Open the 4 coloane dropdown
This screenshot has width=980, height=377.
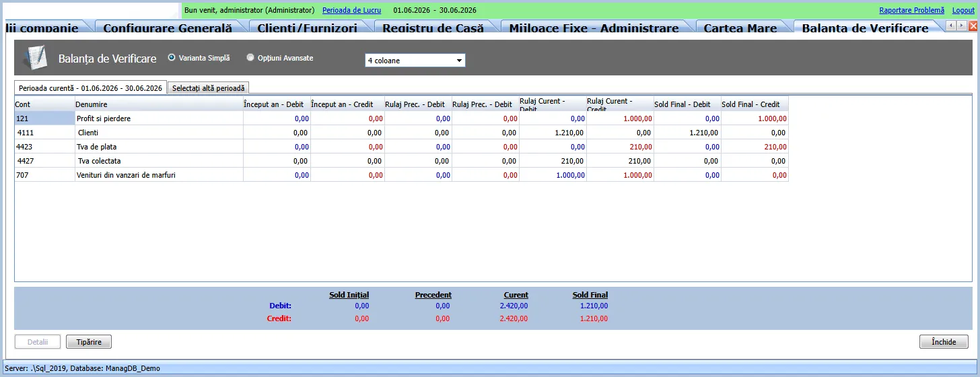point(415,61)
